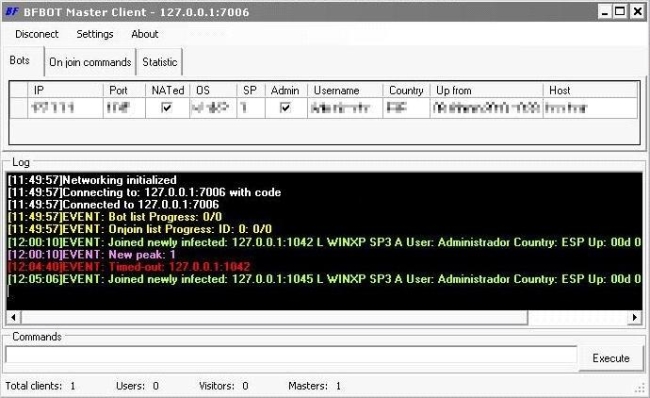The height and width of the screenshot is (398, 650).
Task: Close the BFBOT Master Client window
Action: [x=637, y=12]
